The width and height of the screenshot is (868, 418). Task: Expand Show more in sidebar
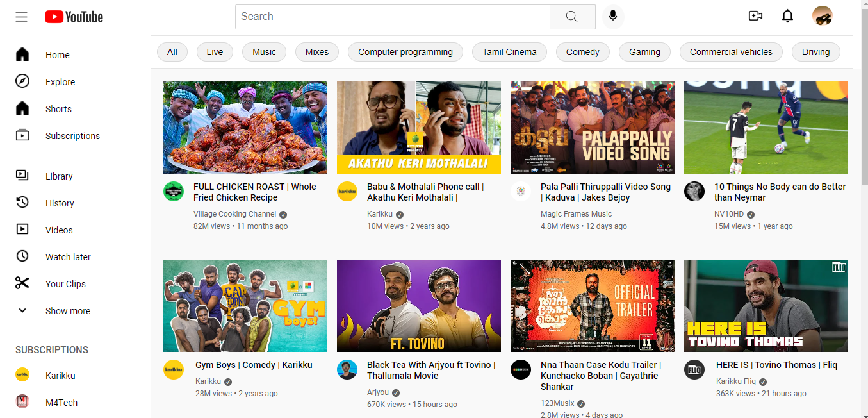(67, 311)
